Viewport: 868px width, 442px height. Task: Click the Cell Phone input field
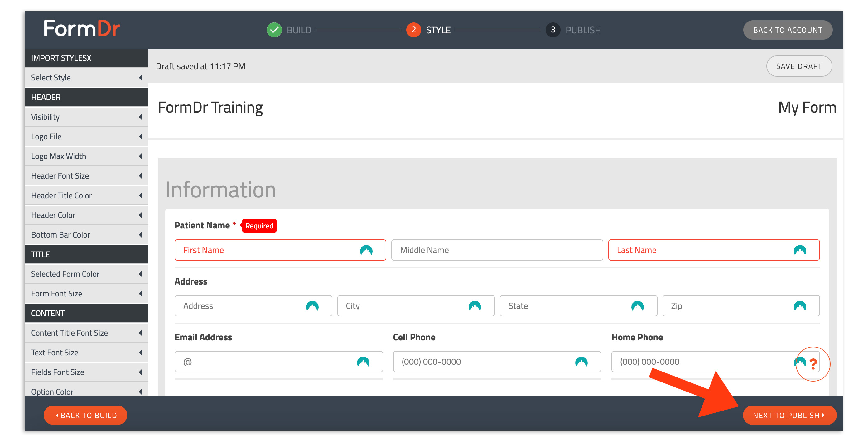497,362
